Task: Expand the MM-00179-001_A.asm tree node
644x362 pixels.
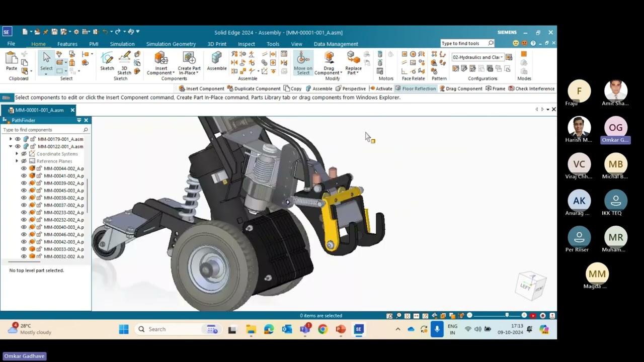Action: [x=11, y=139]
